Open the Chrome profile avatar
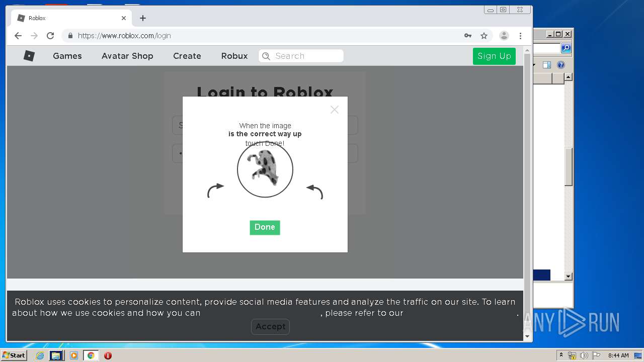This screenshot has height=362, width=644. pyautogui.click(x=504, y=36)
